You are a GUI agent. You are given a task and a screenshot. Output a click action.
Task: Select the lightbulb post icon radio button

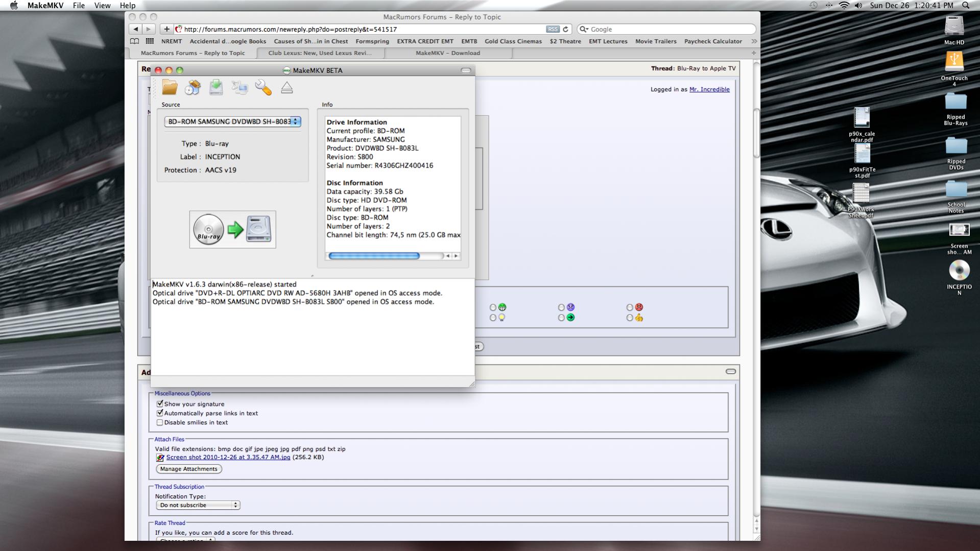(493, 318)
